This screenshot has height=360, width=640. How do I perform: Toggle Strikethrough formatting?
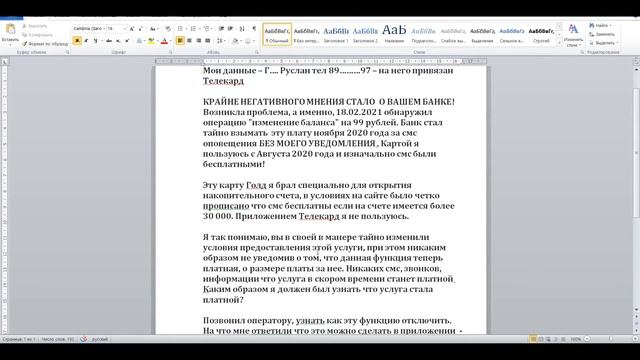tap(109, 41)
